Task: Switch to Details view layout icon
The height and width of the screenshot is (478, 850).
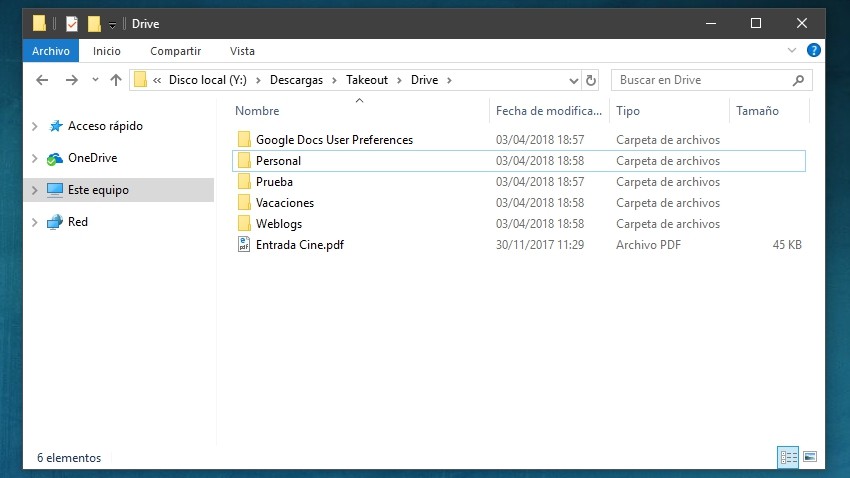Action: point(788,457)
